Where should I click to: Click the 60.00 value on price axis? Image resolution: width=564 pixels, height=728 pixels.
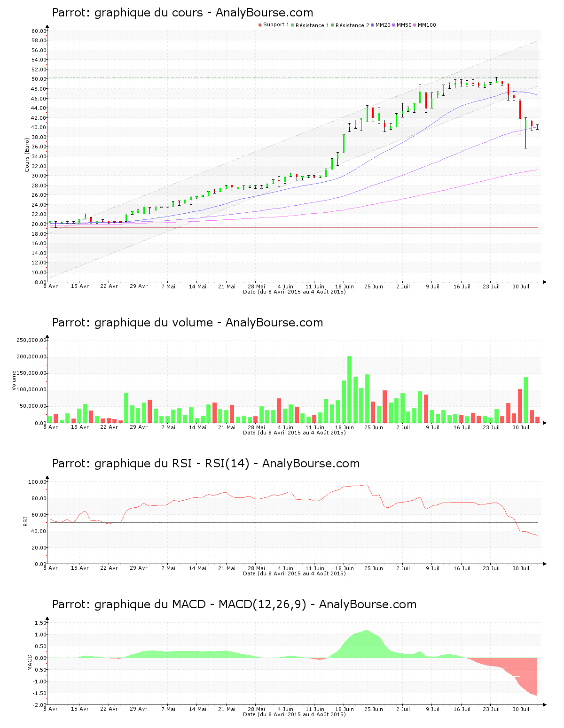39,31
